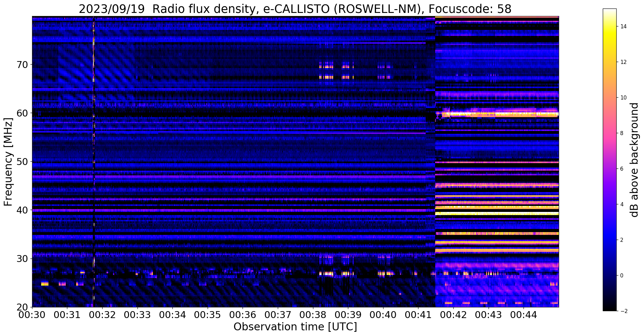Click the 40 MHz frequency tick label
Screen dimensions: 644x336
pyautogui.click(x=22, y=210)
